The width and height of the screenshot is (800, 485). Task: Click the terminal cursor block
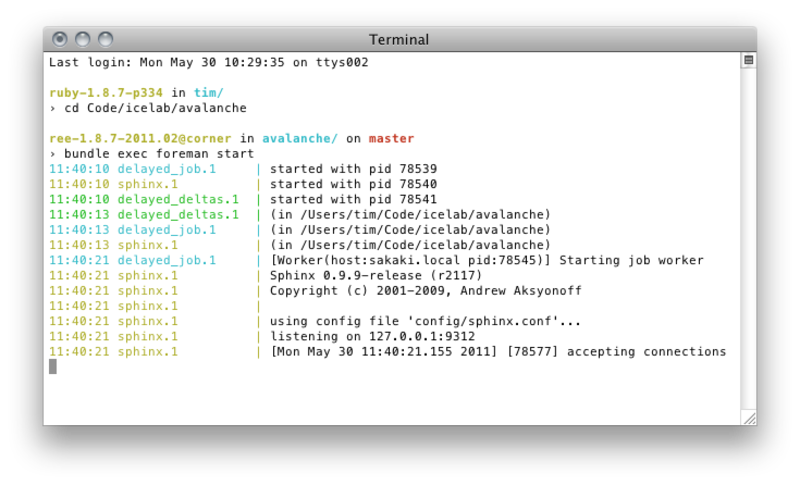[x=53, y=367]
